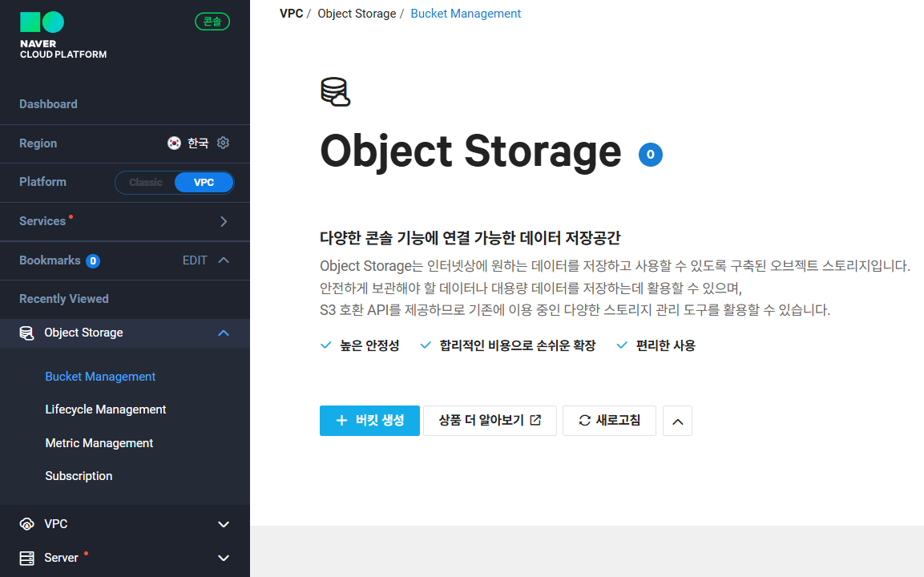This screenshot has width=924, height=577.
Task: Click the Object Storage sidebar label
Action: (83, 333)
